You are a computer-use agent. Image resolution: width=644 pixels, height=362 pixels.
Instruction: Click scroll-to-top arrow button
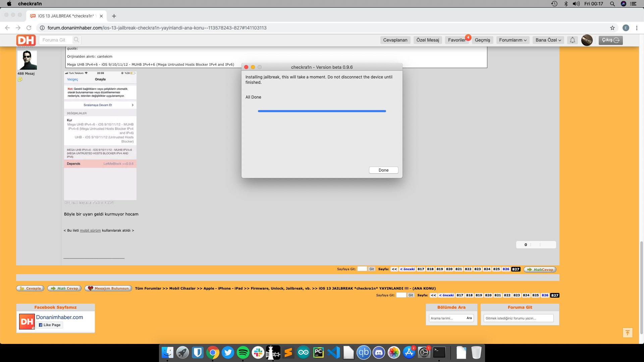(628, 333)
